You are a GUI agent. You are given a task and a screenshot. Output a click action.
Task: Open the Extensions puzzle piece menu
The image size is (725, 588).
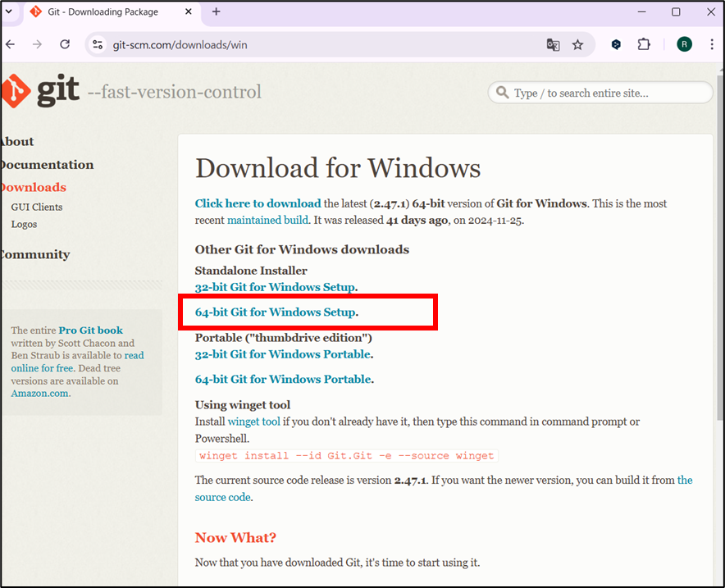644,44
